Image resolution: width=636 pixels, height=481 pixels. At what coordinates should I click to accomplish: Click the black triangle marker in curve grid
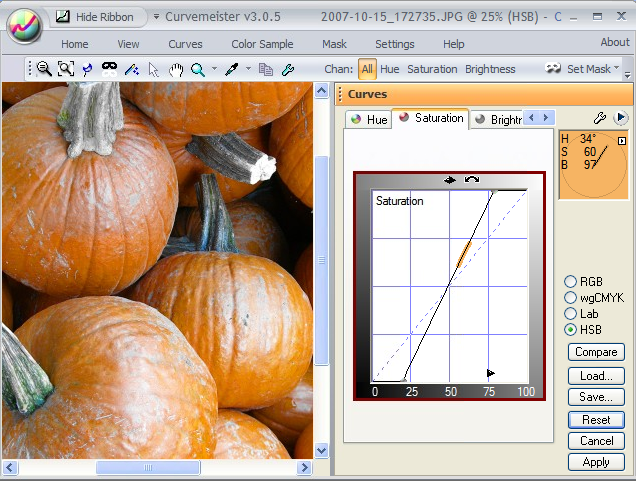point(490,373)
